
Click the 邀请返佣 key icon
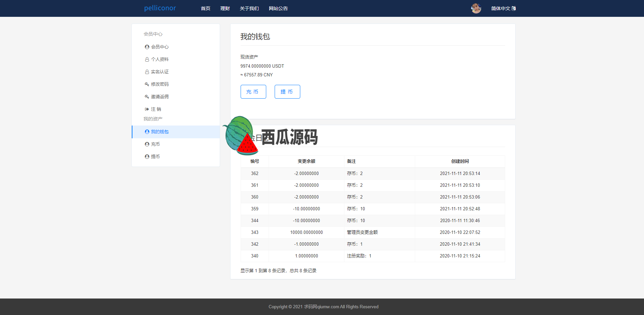tap(147, 97)
